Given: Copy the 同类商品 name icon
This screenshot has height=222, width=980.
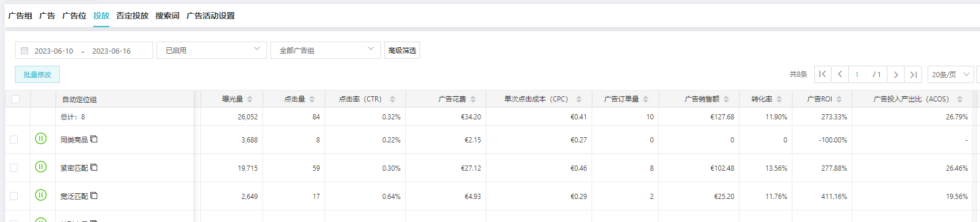Looking at the screenshot, I should pyautogui.click(x=94, y=139).
